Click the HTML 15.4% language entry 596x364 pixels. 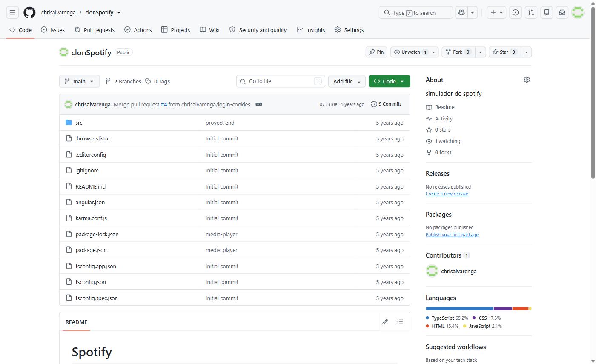click(x=442, y=326)
